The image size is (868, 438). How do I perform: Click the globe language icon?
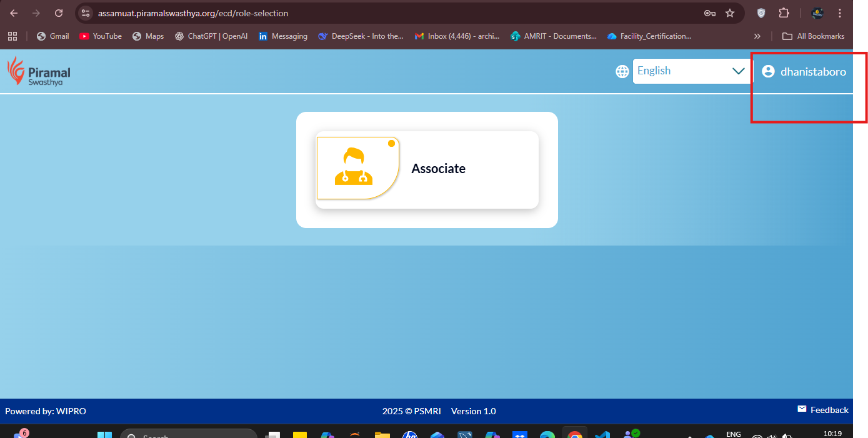(622, 71)
